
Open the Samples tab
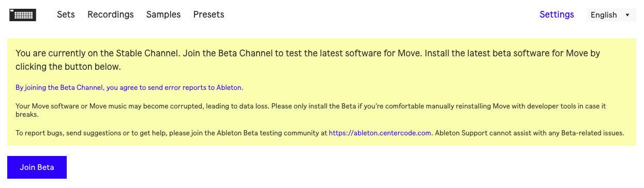coord(163,14)
